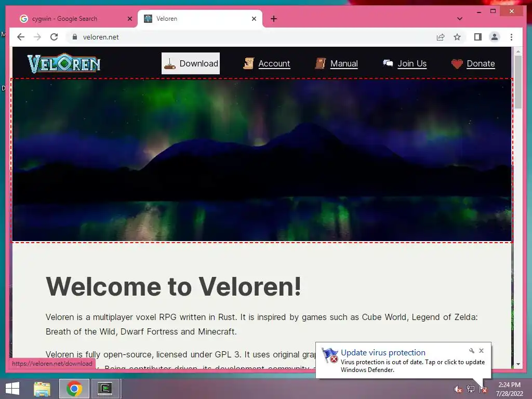The image size is (532, 399).
Task: Open the tab search dropdown arrow
Action: pos(460,19)
